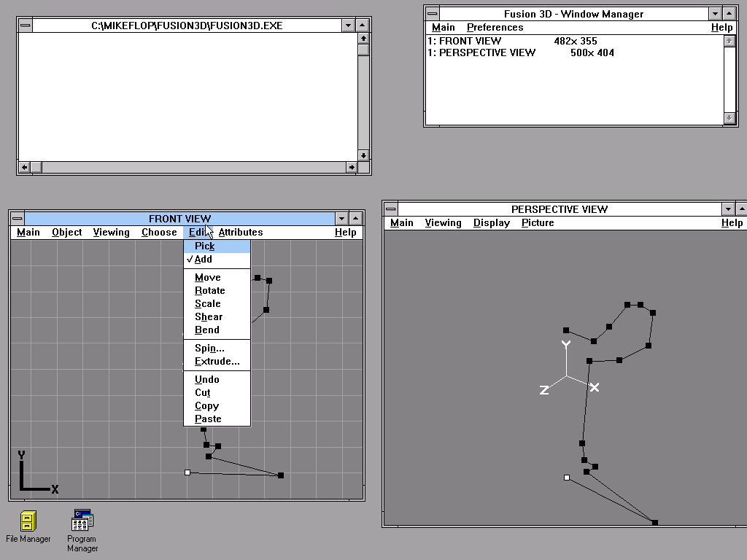Click the Y axis label in Perspective View
Screen dimensions: 747x560
click(565, 344)
